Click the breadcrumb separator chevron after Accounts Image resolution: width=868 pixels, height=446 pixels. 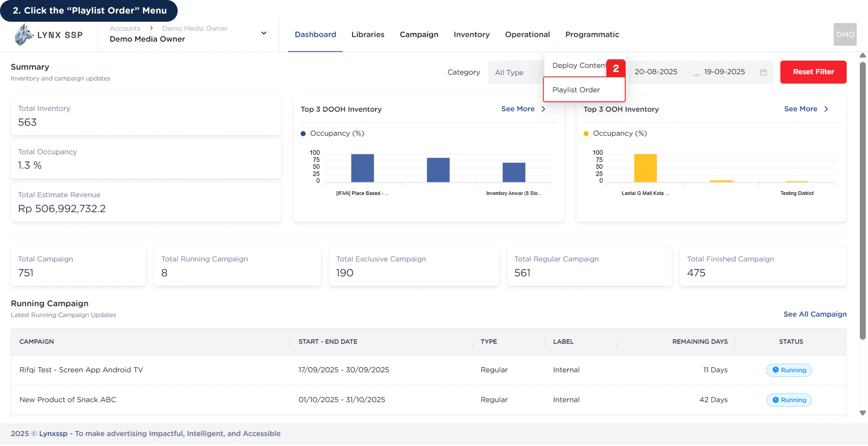point(151,28)
